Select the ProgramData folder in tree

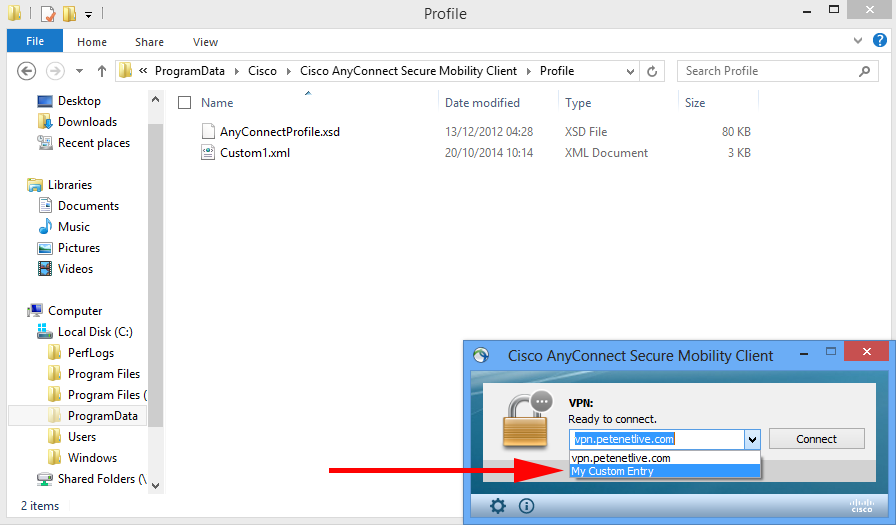tap(103, 416)
